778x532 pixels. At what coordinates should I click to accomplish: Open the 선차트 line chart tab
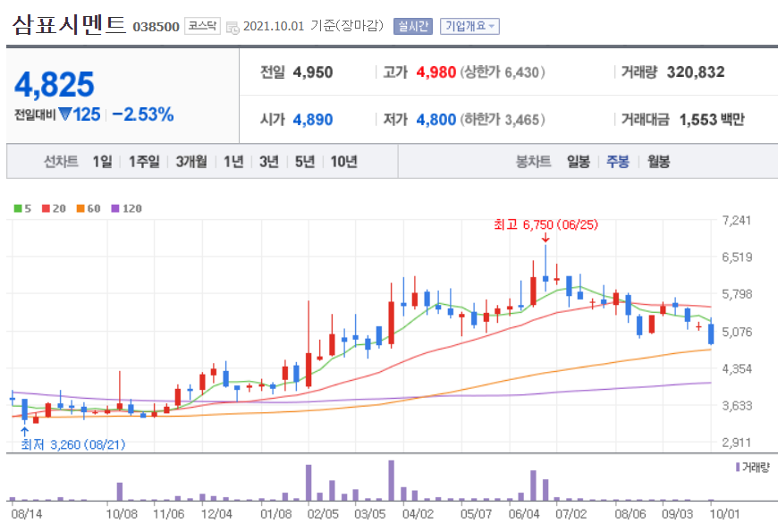61,161
